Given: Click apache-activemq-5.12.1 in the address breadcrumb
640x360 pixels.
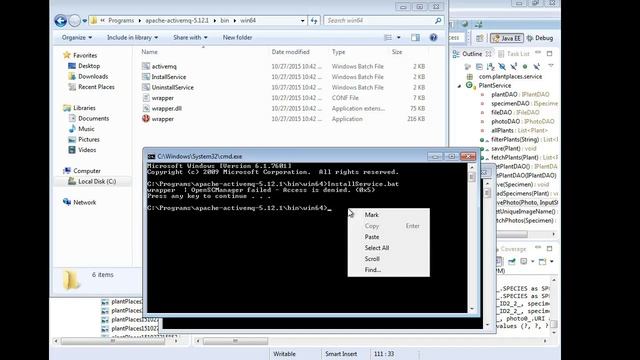Looking at the screenshot, I should point(177,20).
